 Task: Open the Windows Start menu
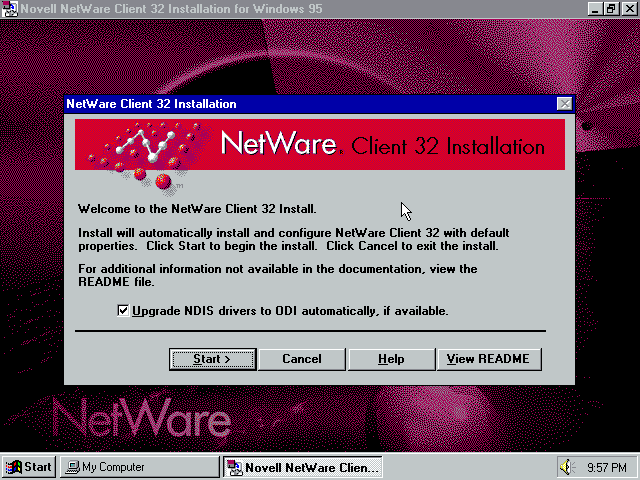(29, 467)
